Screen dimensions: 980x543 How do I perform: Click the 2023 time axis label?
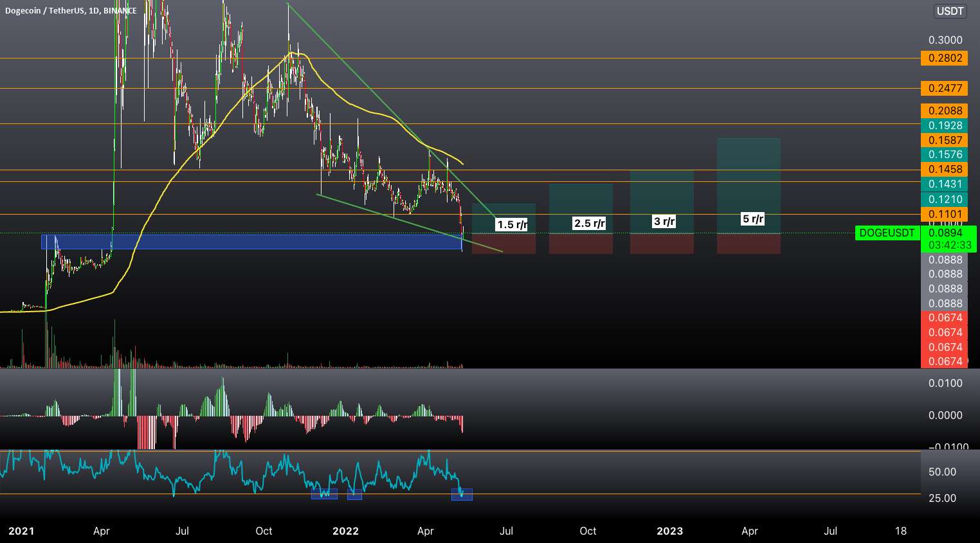click(669, 531)
